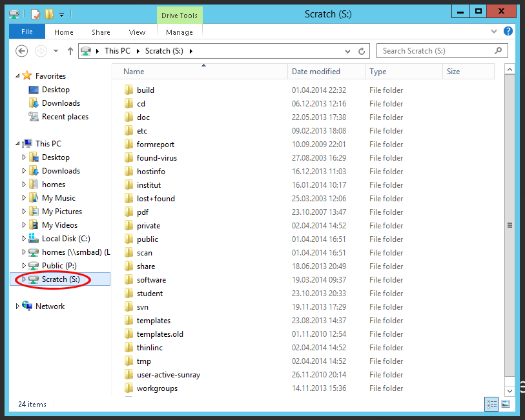The image size is (525, 420).
Task: Select the workgroups folder icon
Action: (129, 388)
